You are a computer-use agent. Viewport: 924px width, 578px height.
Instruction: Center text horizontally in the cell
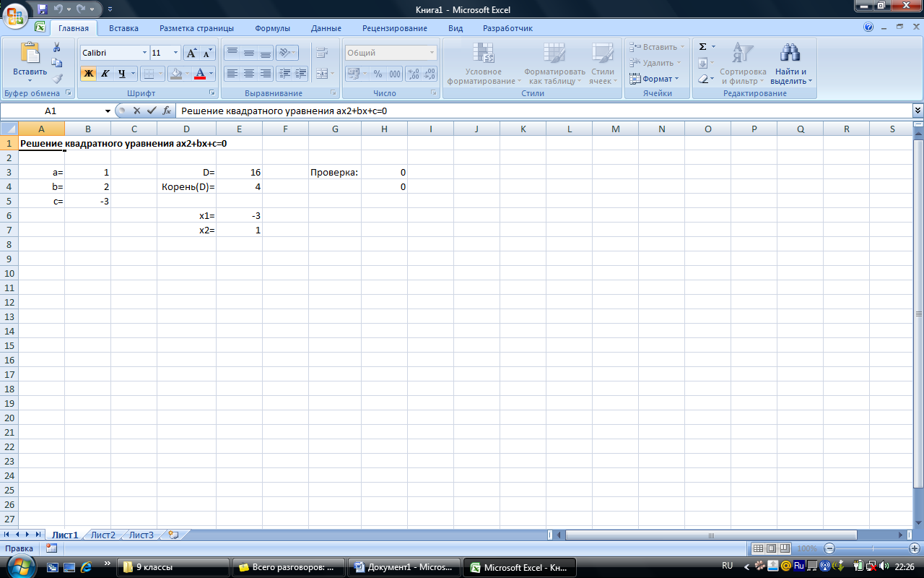(248, 73)
